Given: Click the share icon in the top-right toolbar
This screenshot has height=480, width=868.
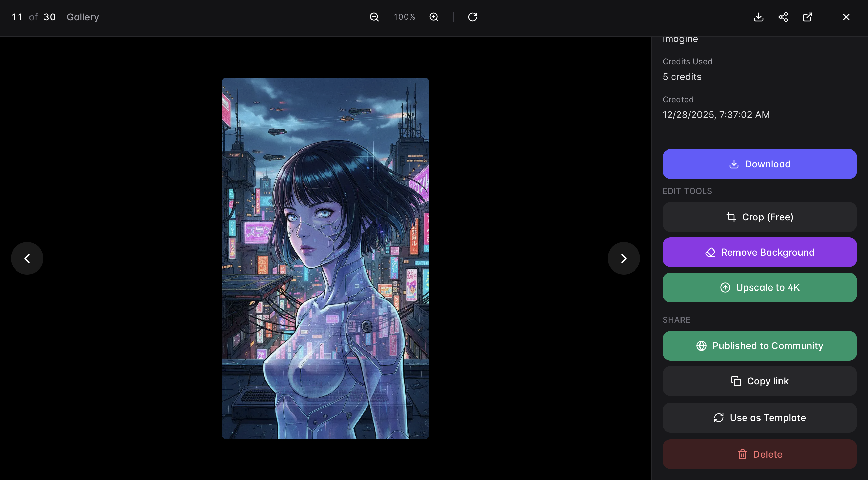Looking at the screenshot, I should pyautogui.click(x=783, y=17).
